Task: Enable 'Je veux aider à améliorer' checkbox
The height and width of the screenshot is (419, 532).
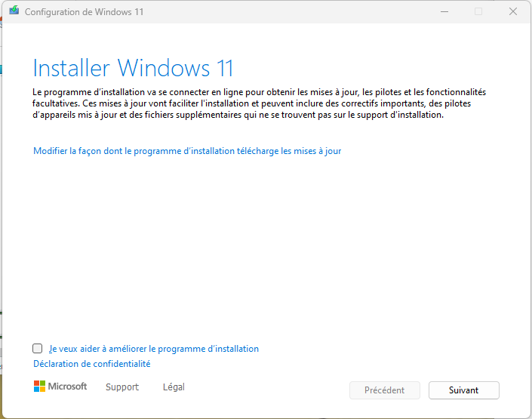Action: click(37, 349)
